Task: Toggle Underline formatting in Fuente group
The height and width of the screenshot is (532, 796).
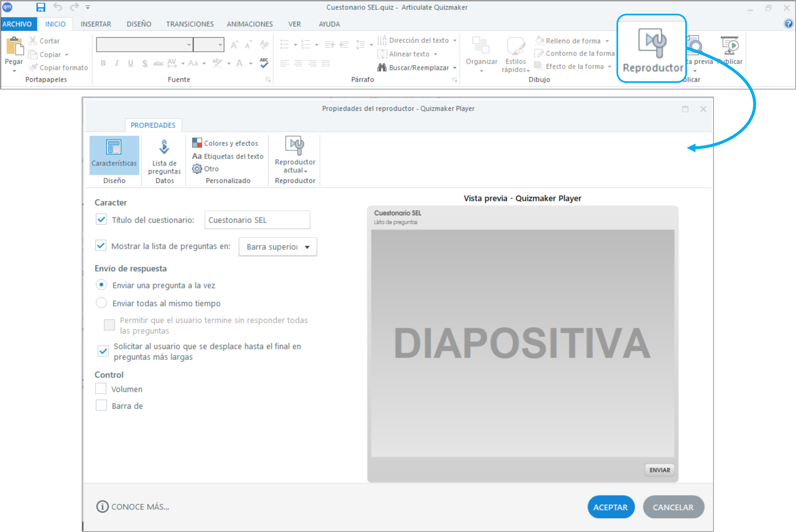Action: pyautogui.click(x=131, y=63)
